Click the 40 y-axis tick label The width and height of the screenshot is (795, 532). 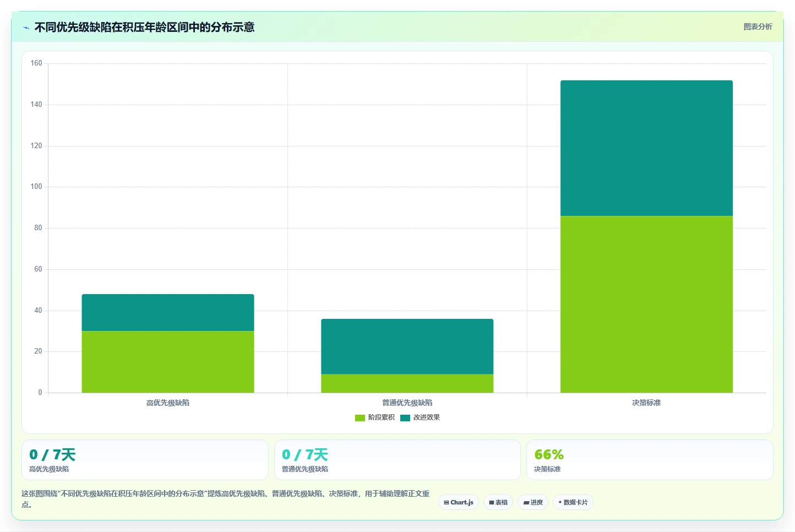point(38,311)
